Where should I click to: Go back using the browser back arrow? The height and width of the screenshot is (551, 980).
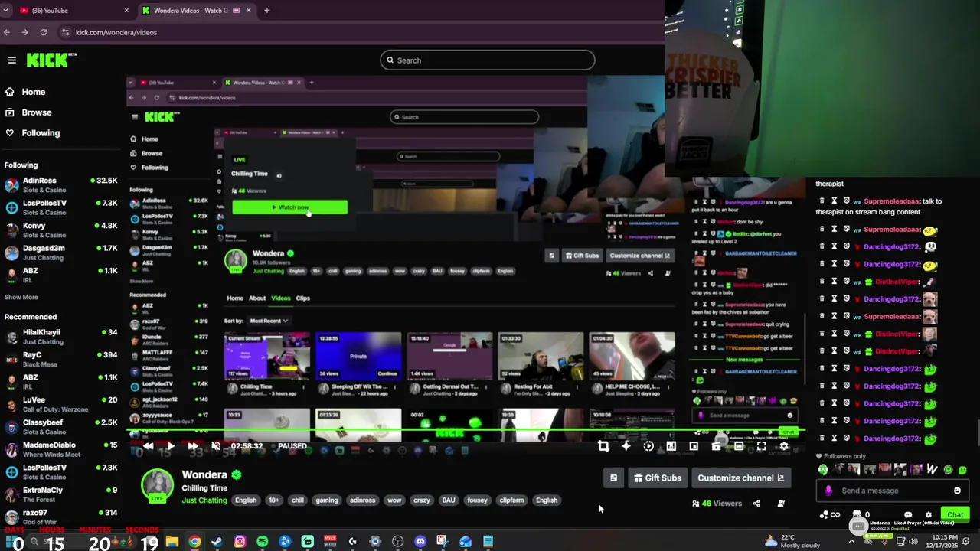[x=7, y=32]
